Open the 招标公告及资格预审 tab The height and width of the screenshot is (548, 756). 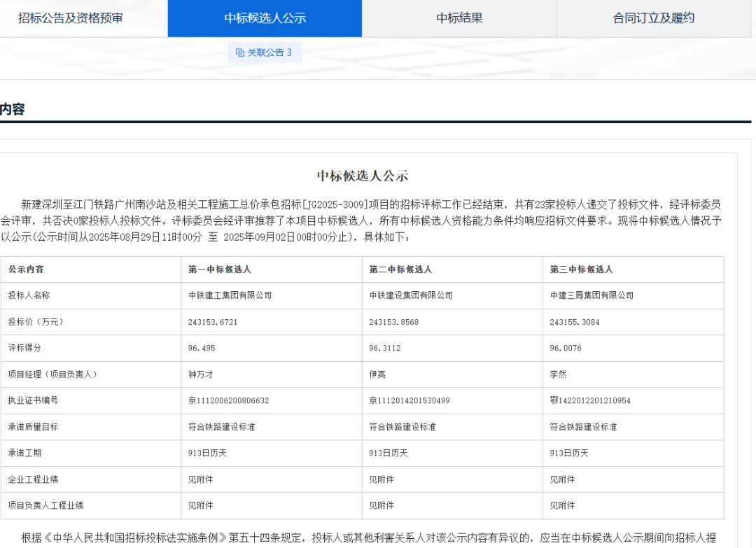click(71, 18)
